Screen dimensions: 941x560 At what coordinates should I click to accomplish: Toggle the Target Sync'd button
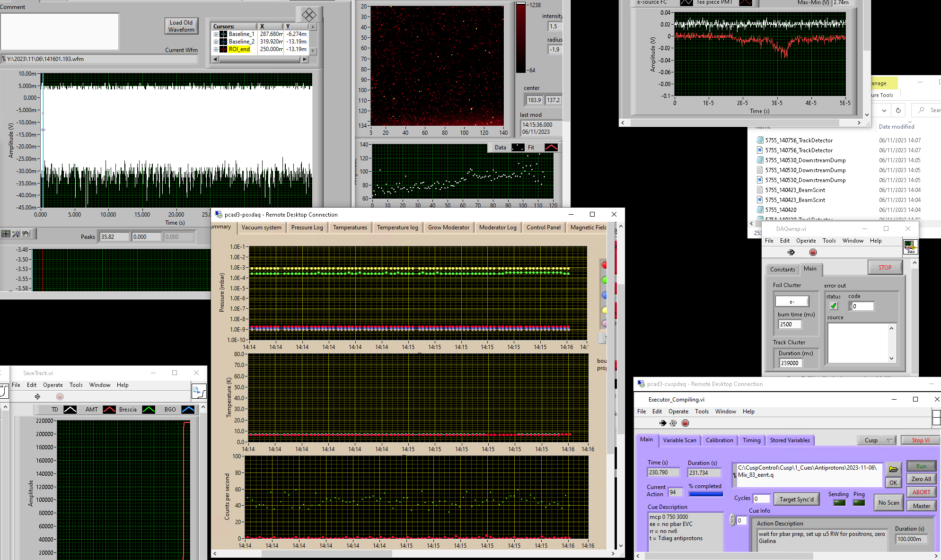(796, 499)
